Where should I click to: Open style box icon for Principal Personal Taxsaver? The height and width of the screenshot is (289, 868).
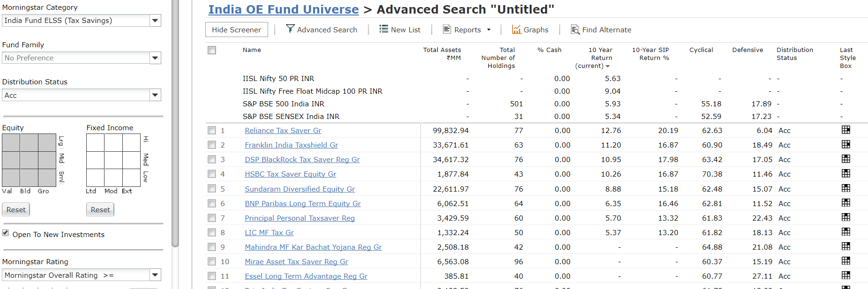846,217
